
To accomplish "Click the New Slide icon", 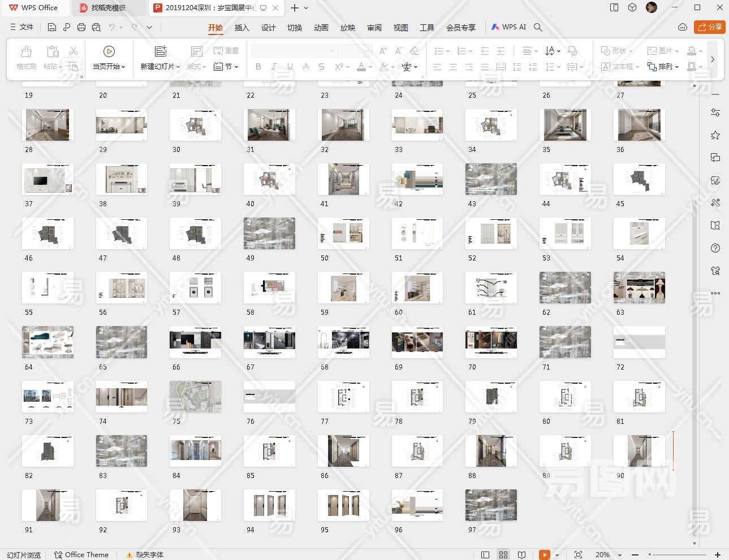I will [x=161, y=51].
